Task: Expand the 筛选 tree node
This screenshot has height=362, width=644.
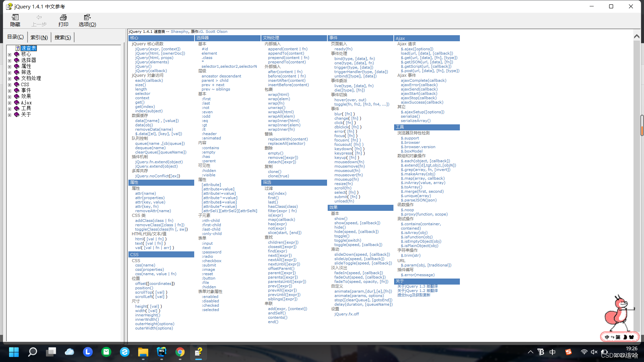Action: pyautogui.click(x=9, y=73)
